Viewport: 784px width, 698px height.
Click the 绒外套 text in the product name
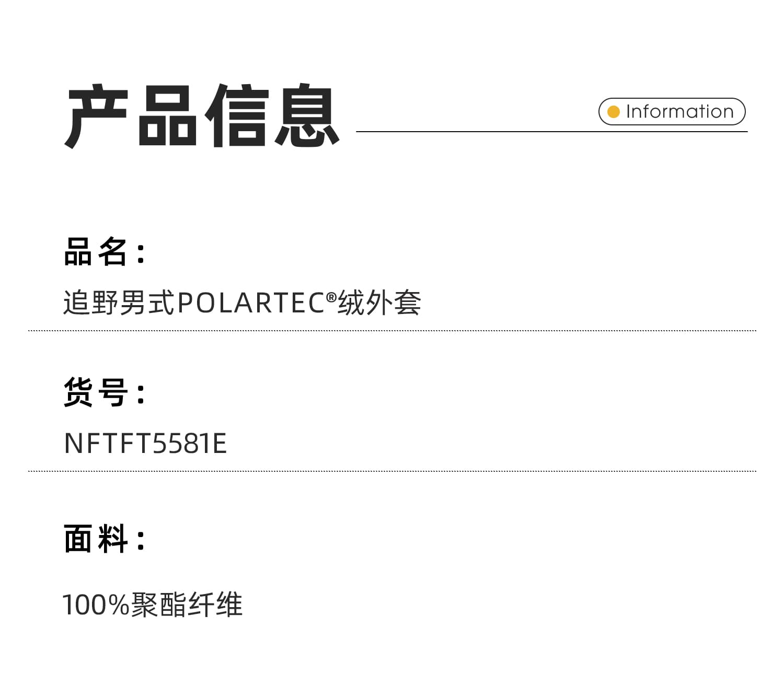pos(379,303)
